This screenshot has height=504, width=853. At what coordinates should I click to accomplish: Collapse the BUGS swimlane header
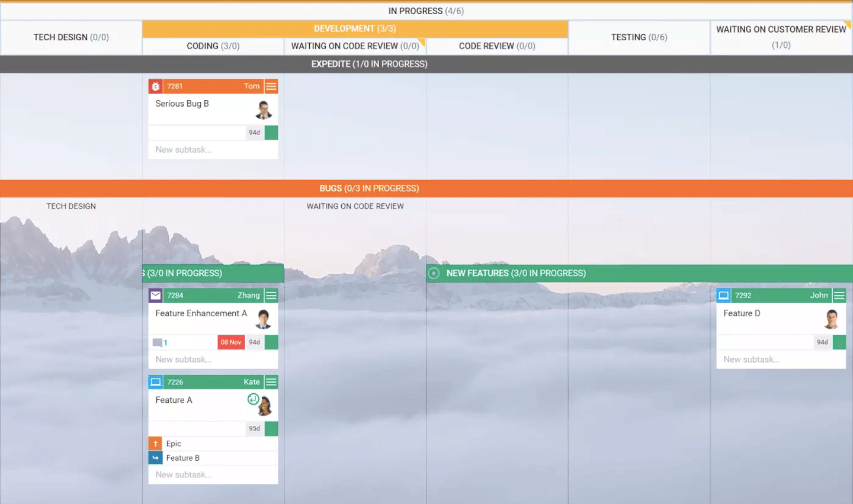[369, 188]
